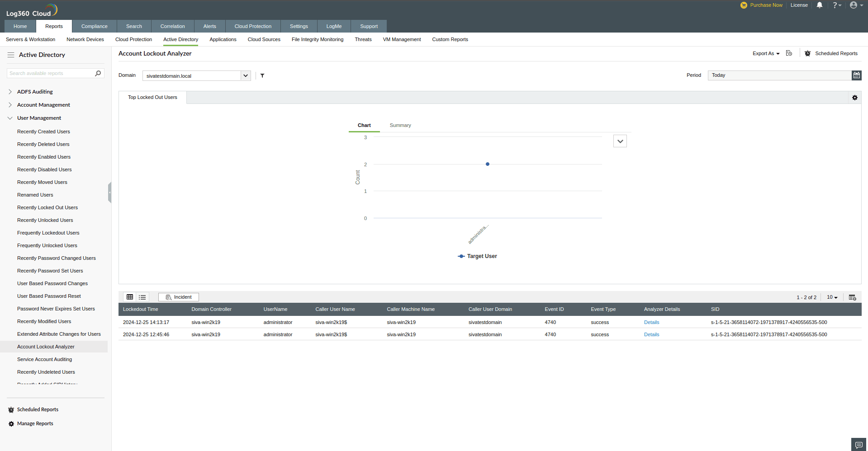Screen dimensions: 868x451
Task: Open the chat support icon
Action: click(x=859, y=445)
